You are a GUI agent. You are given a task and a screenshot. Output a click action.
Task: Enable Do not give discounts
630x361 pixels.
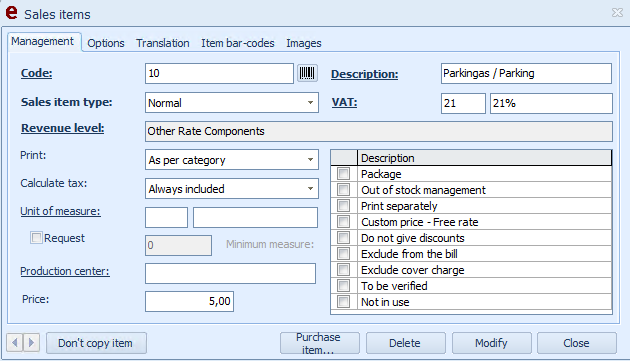[344, 238]
